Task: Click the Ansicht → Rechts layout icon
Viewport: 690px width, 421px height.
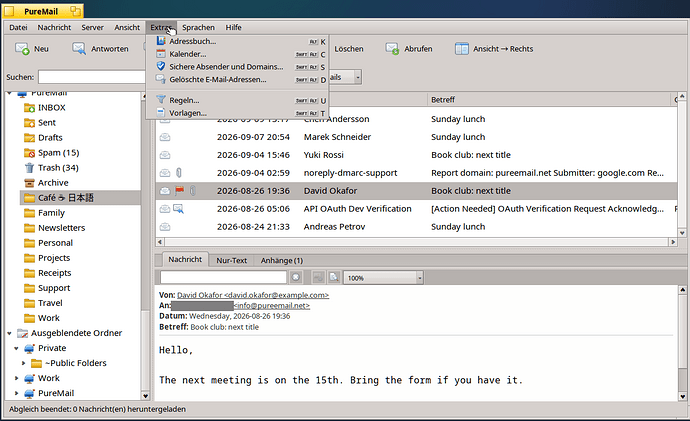Action: click(x=462, y=48)
